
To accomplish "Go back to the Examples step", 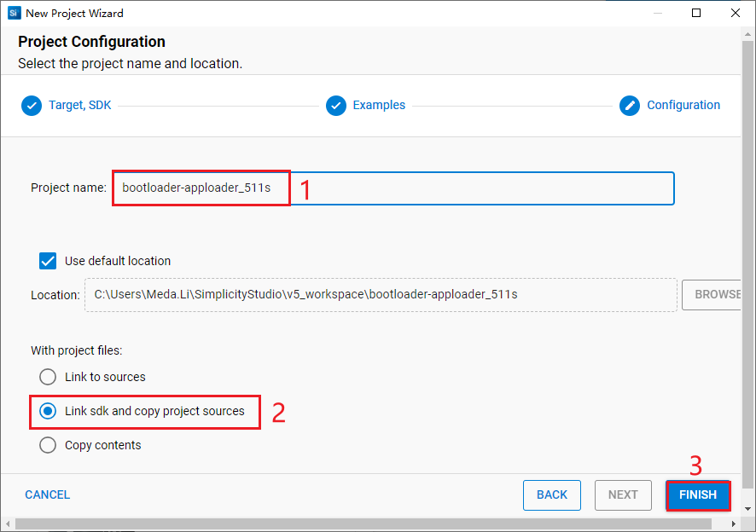I will pyautogui.click(x=380, y=105).
